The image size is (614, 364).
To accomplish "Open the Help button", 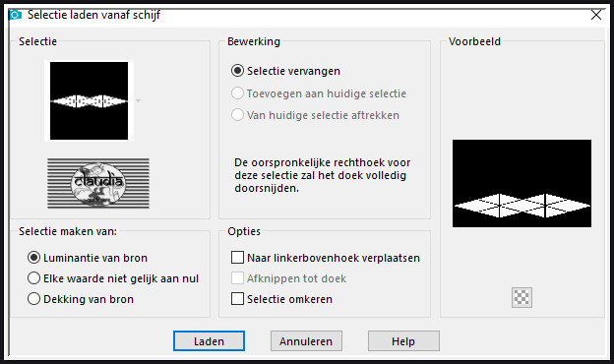I will point(403,341).
